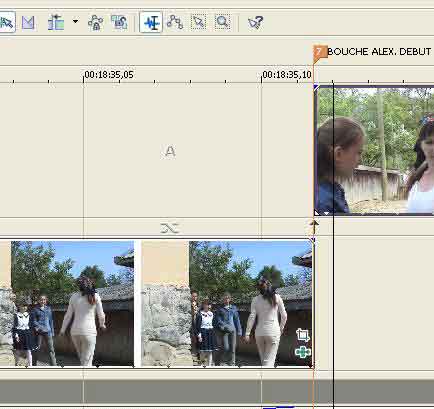Open Event FX on walking clip
Screen dimensions: 434x409
coord(303,352)
